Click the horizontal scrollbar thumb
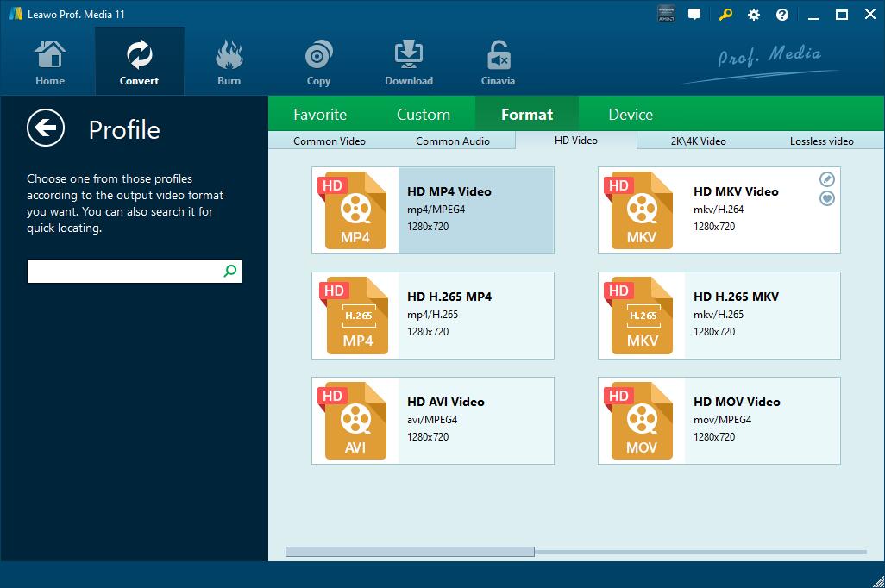 click(410, 552)
